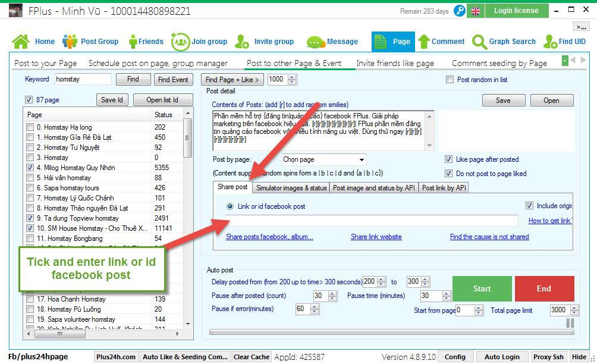This screenshot has height=364, width=597.
Task: Open Find the cause is not shared link
Action: pos(489,237)
